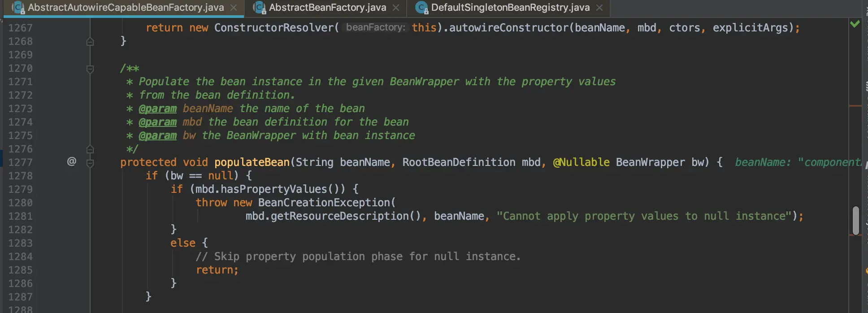Collapse the Javadoc comment fold at line 1270
This screenshot has height=313, width=868.
[x=90, y=69]
